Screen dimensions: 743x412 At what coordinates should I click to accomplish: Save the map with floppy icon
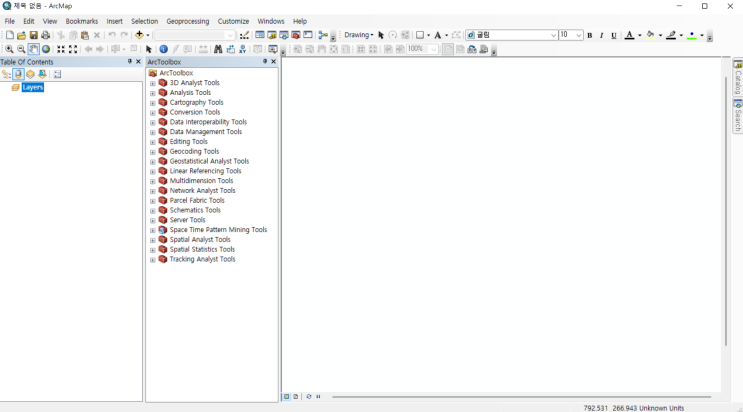tap(34, 35)
